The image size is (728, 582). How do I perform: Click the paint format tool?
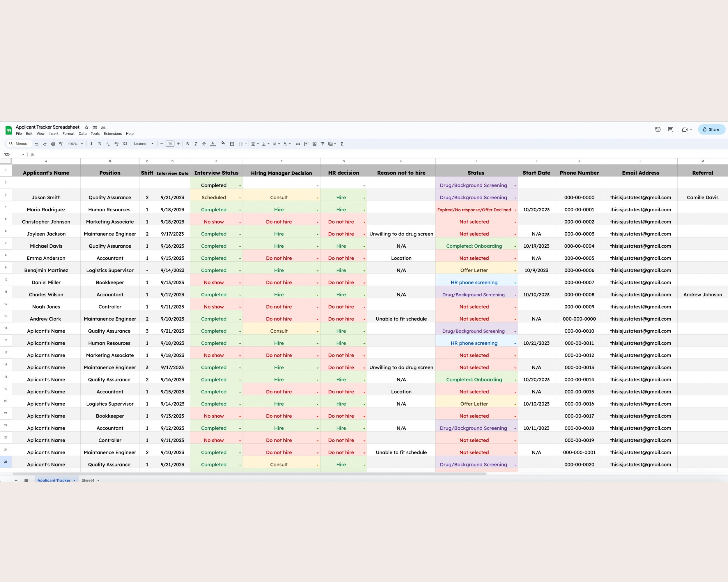point(61,144)
